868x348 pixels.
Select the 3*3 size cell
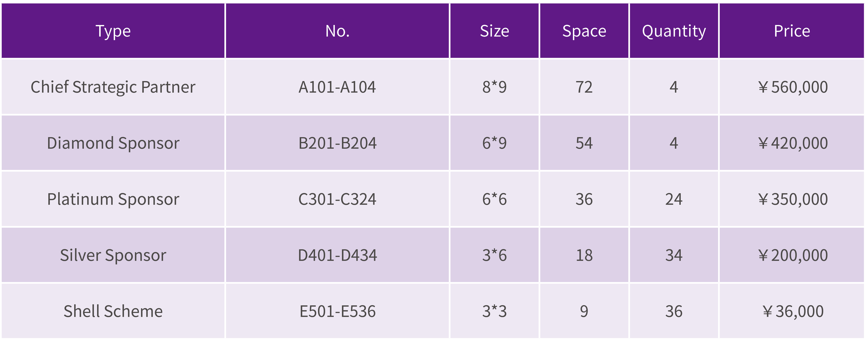tap(494, 311)
